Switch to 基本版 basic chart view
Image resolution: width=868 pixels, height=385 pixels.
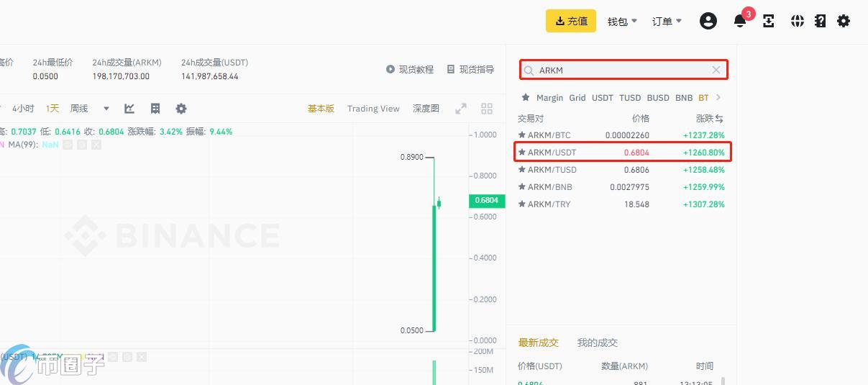click(x=321, y=109)
